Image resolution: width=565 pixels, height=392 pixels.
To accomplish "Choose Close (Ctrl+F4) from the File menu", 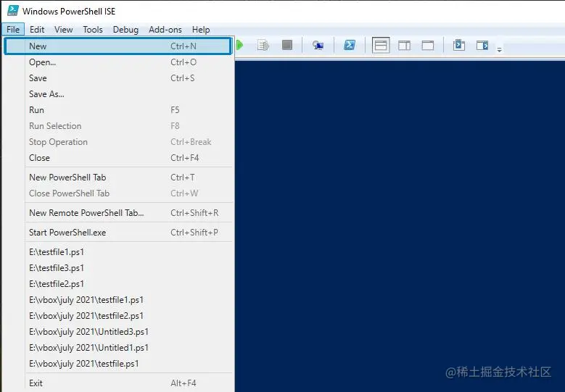I will point(117,158).
